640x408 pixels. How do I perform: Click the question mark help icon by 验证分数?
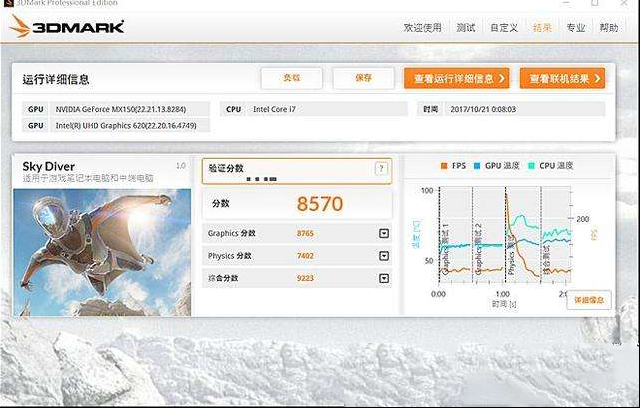pyautogui.click(x=381, y=169)
